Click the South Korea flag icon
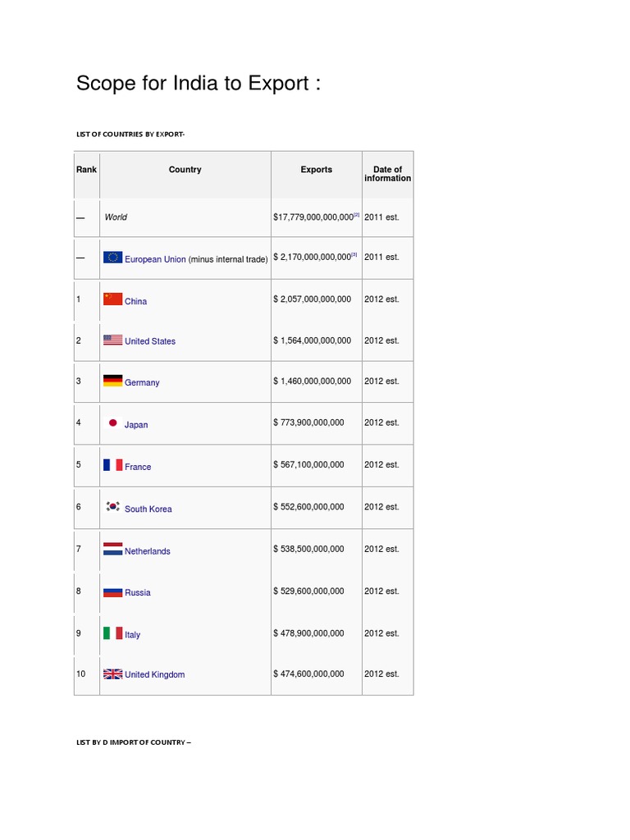 113,507
